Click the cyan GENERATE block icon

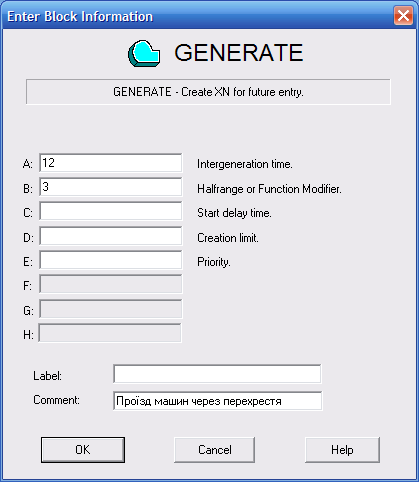[x=144, y=53]
